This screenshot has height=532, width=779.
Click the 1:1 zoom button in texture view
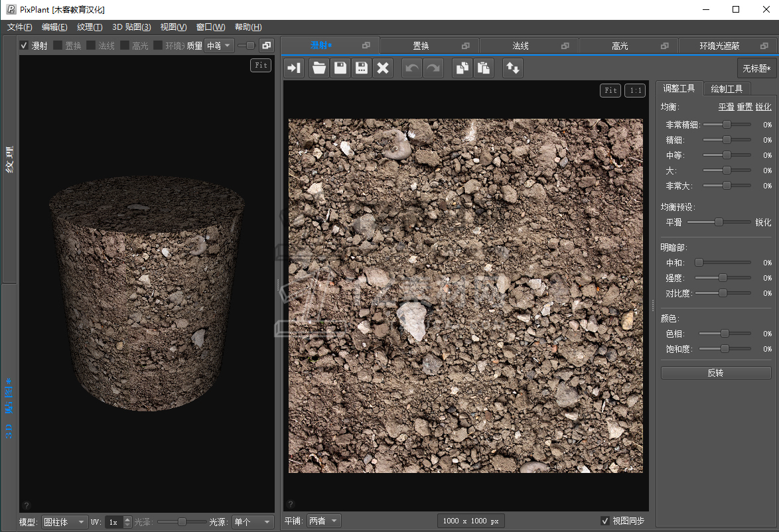coord(634,90)
